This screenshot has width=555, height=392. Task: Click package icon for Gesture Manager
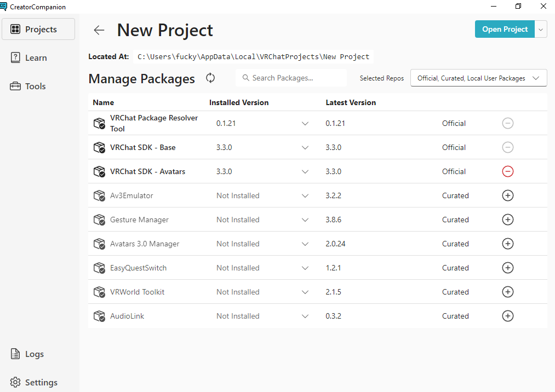pos(99,220)
